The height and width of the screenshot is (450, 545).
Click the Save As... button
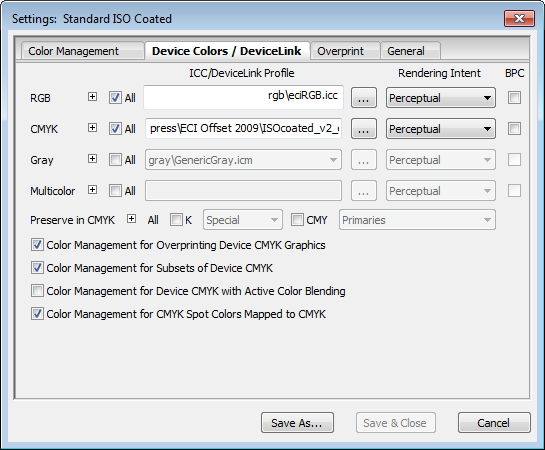click(297, 423)
